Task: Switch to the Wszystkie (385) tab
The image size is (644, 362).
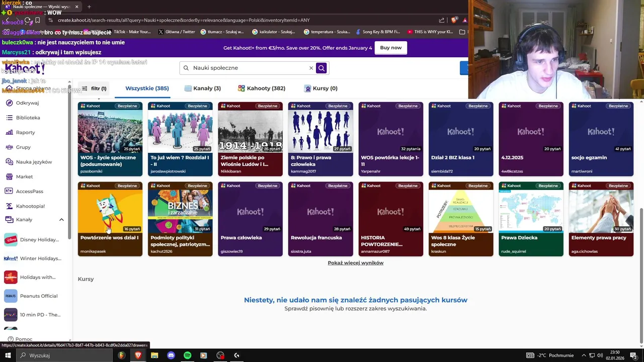Action: coord(147,88)
